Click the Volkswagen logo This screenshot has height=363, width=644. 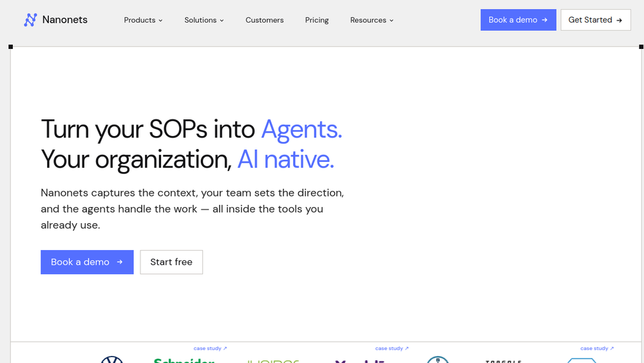tap(111, 359)
